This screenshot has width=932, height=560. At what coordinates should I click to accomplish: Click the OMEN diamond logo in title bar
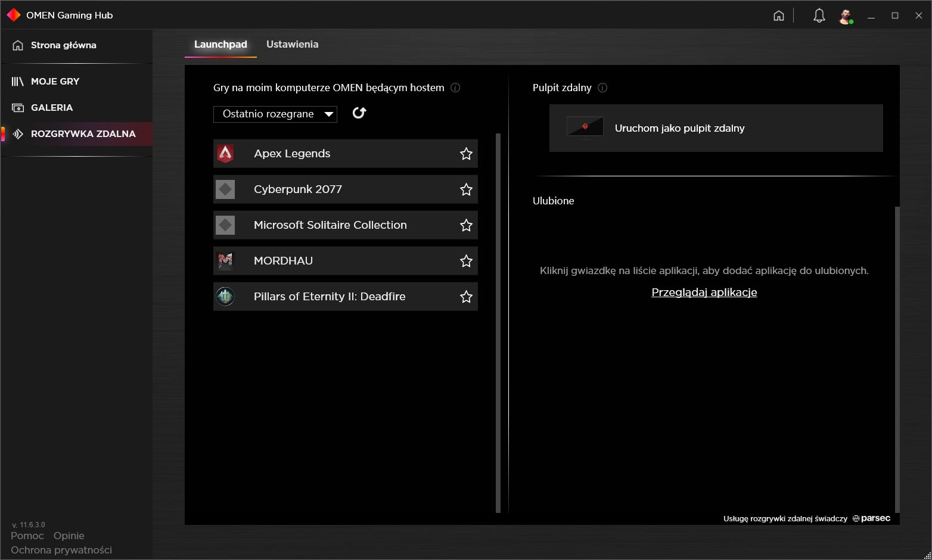13,15
